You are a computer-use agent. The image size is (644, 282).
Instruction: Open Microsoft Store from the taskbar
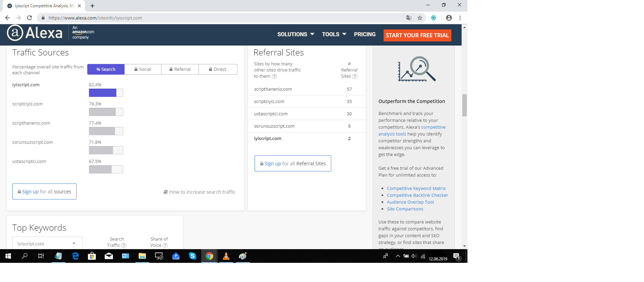click(92, 256)
